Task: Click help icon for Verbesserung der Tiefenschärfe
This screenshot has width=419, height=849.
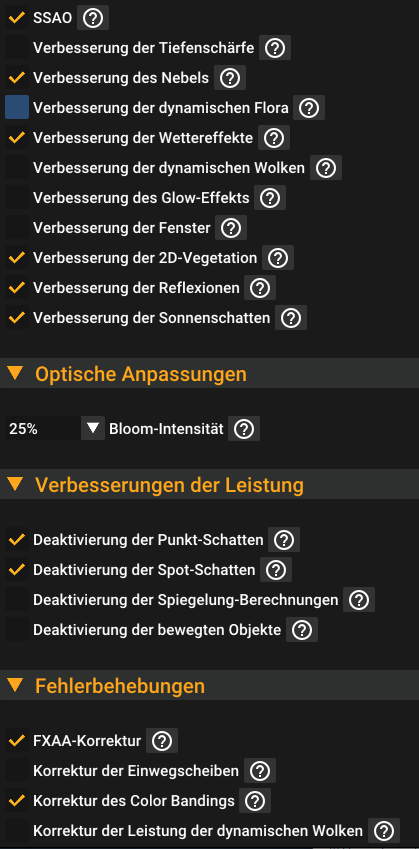Action: 275,48
